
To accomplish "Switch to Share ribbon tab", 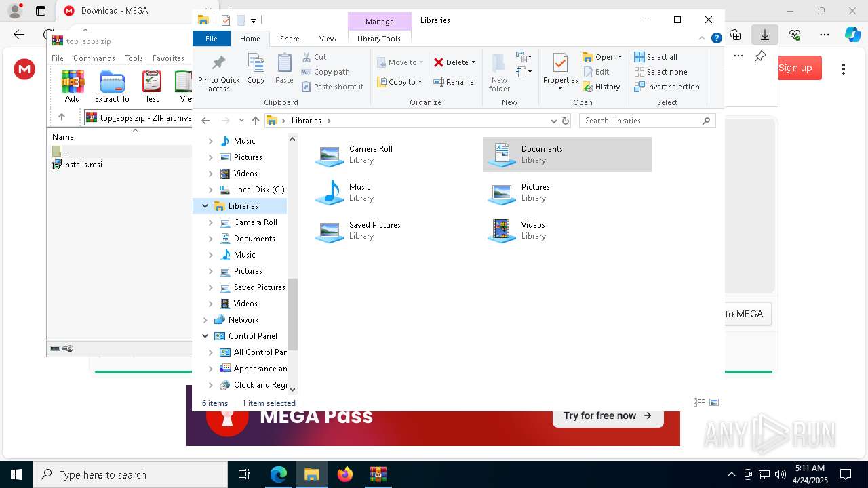I will pos(290,39).
